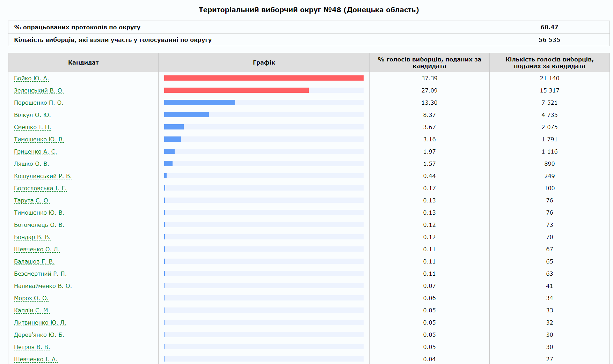This screenshot has height=364, width=613.
Task: Click the percentage cell 0.17
Action: tap(430, 188)
